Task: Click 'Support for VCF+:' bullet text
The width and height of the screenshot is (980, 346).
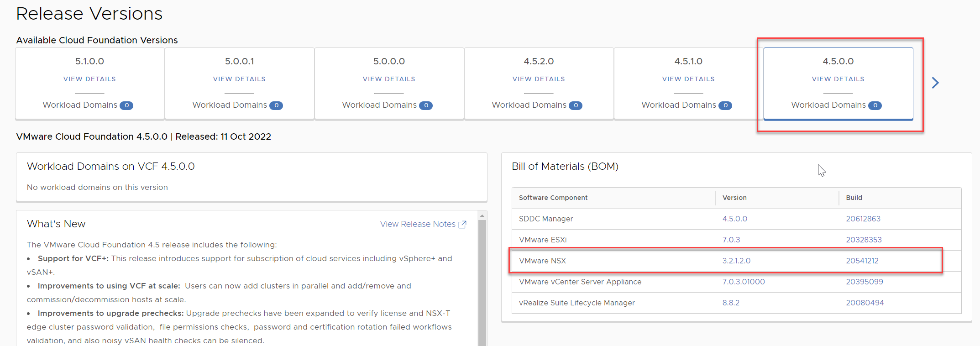Action: 73,258
